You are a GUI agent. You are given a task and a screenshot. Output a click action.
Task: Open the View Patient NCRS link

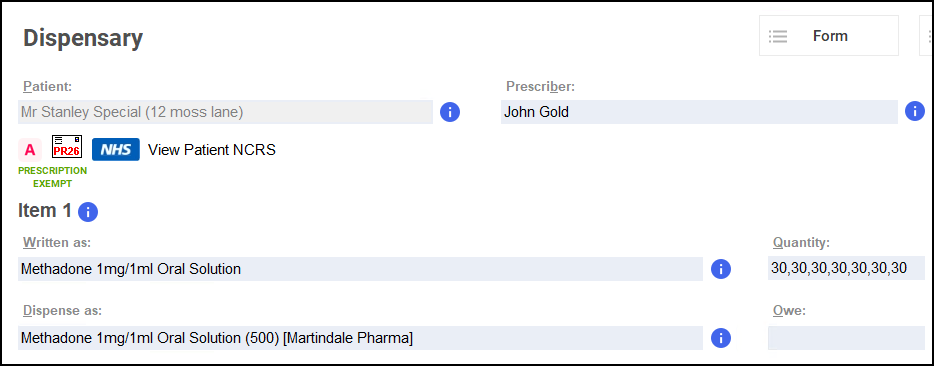pyautogui.click(x=211, y=150)
